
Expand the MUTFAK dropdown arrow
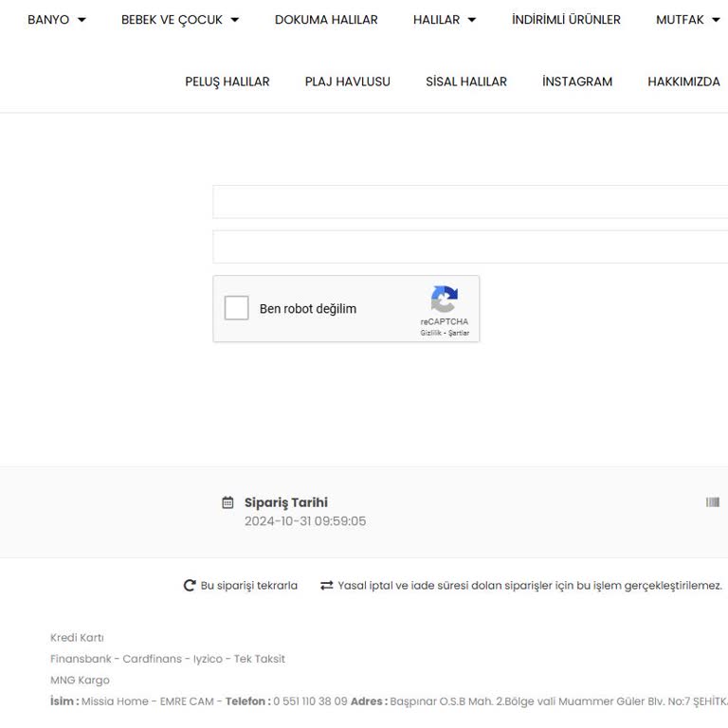[x=716, y=20]
